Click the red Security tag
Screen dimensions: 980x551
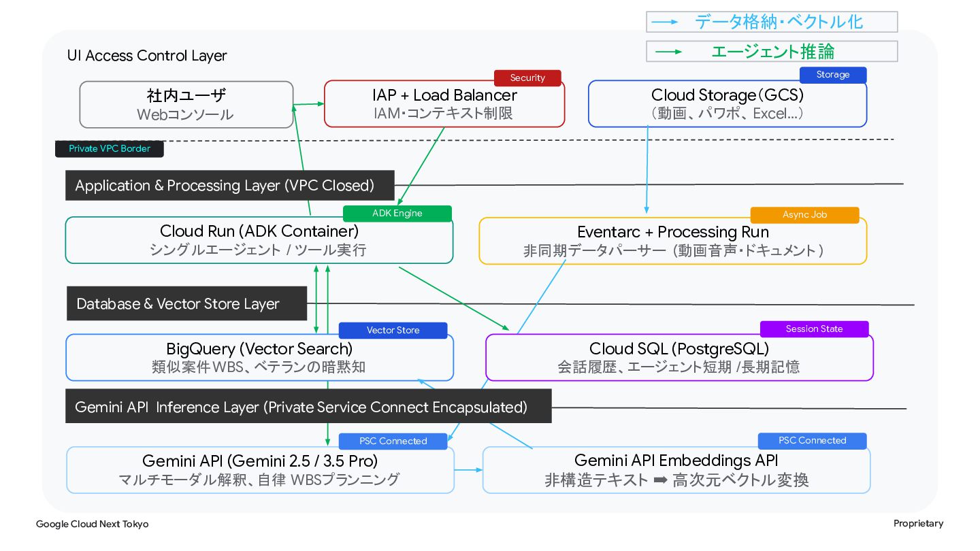[x=527, y=78]
